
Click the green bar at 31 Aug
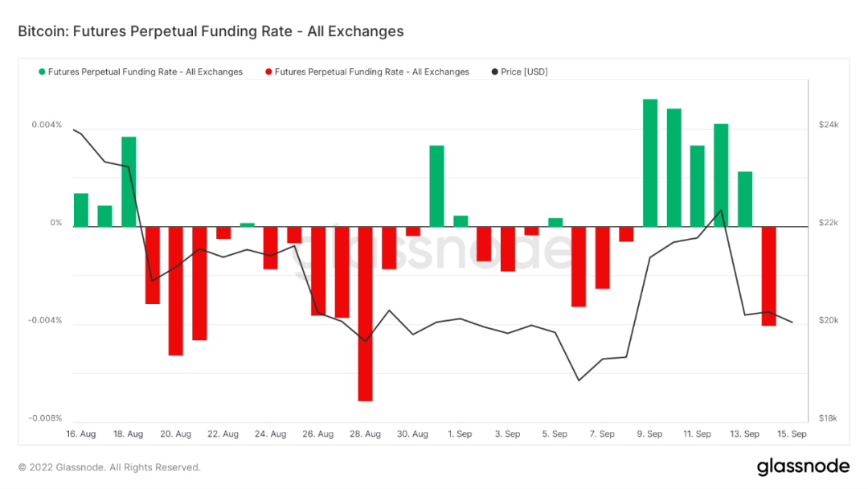point(436,186)
